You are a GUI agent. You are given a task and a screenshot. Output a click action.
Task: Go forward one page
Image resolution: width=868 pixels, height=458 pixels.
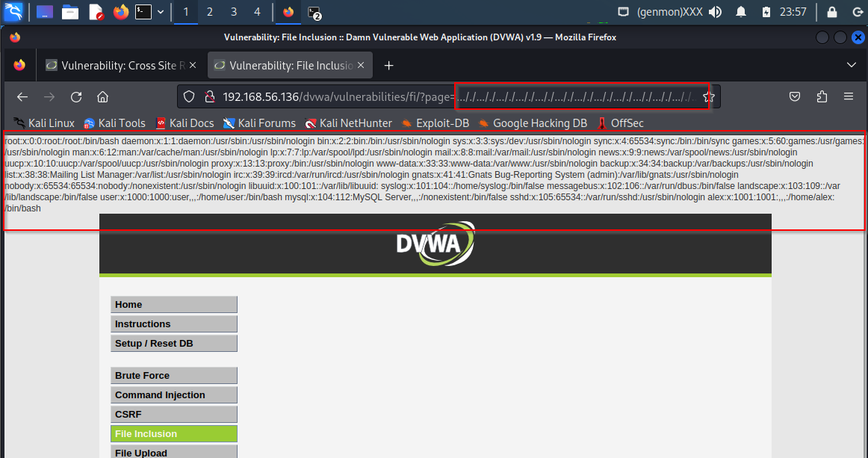(49, 97)
